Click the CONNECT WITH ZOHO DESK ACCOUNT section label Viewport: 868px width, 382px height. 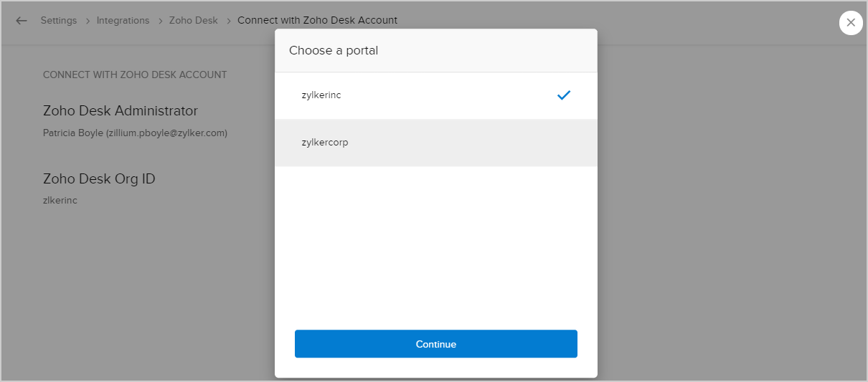[x=135, y=75]
